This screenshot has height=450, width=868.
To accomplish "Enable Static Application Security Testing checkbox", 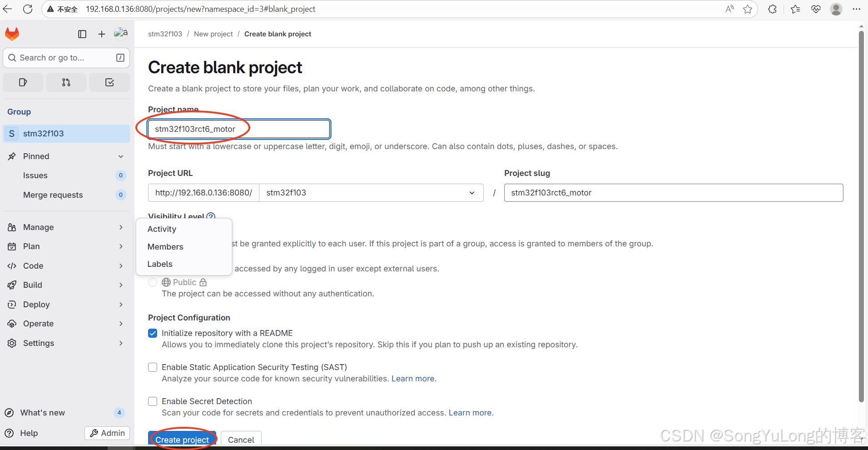I will coord(153,367).
